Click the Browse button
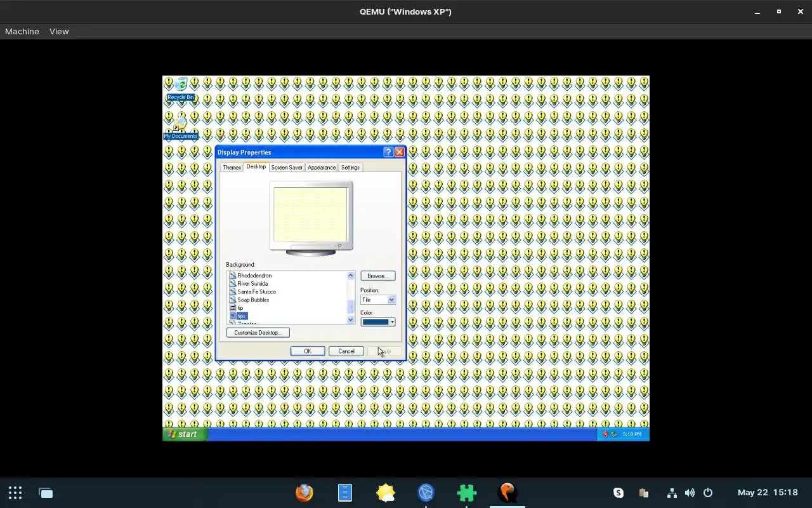812x508 pixels. 377,276
